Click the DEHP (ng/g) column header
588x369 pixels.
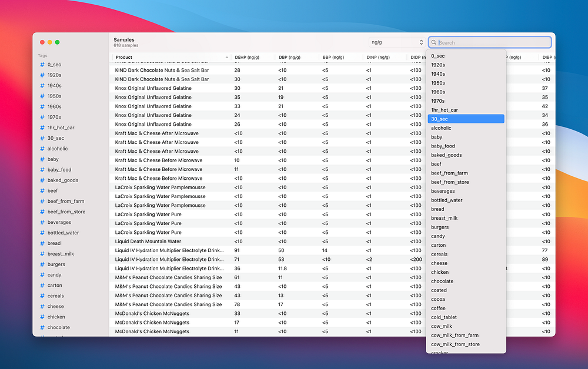(x=247, y=57)
